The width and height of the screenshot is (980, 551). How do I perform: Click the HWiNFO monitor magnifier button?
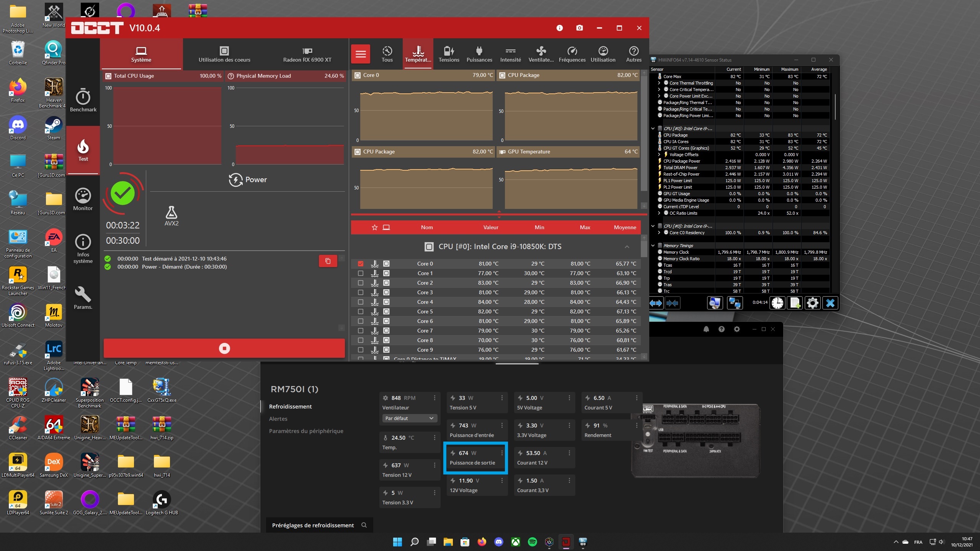pyautogui.click(x=715, y=303)
